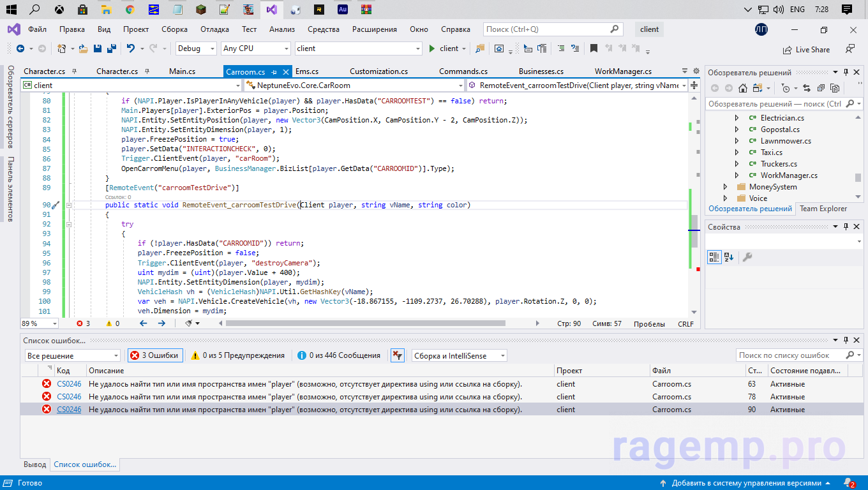Click the New Project toolbar icon
The width and height of the screenshot is (868, 490).
[62, 48]
